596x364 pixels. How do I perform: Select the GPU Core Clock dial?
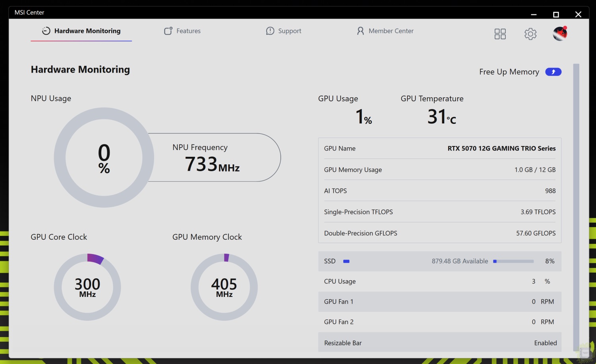tap(87, 287)
